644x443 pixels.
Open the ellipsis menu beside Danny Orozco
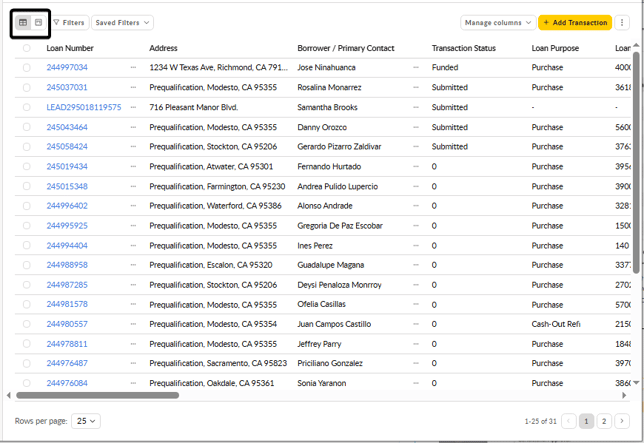point(416,127)
